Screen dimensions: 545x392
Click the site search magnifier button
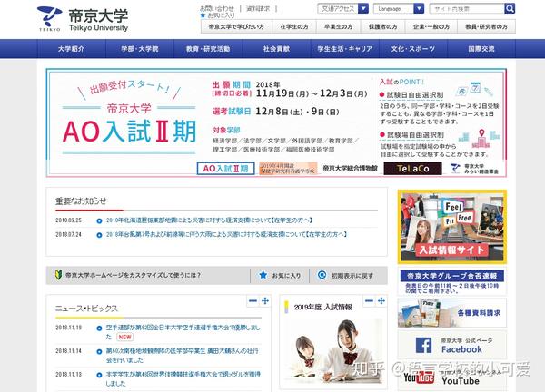pos(510,8)
